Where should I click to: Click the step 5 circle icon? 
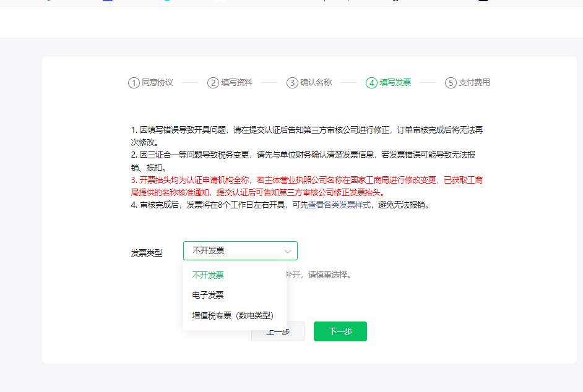click(x=451, y=83)
